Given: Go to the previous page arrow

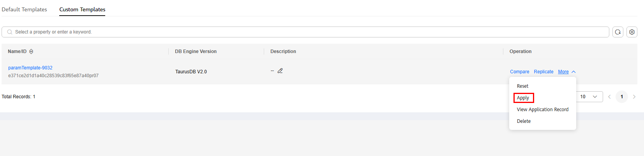Looking at the screenshot, I should click(x=609, y=97).
